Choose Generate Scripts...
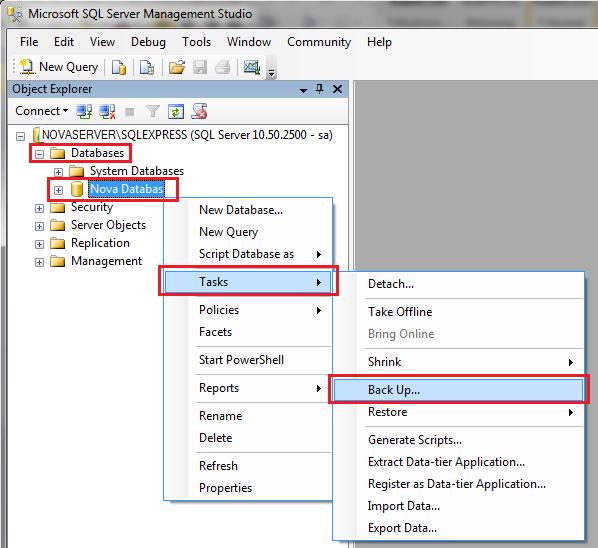 (x=459, y=440)
